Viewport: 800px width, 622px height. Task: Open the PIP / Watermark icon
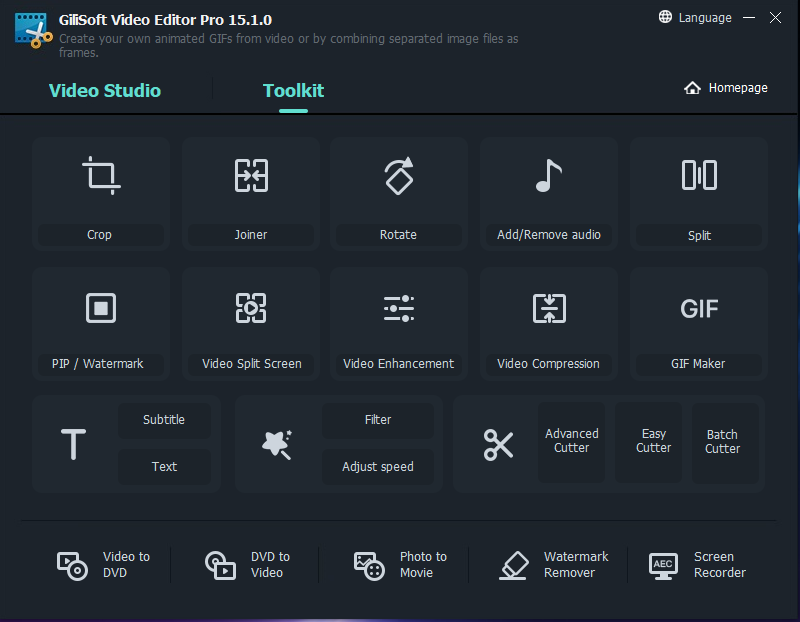pos(101,308)
